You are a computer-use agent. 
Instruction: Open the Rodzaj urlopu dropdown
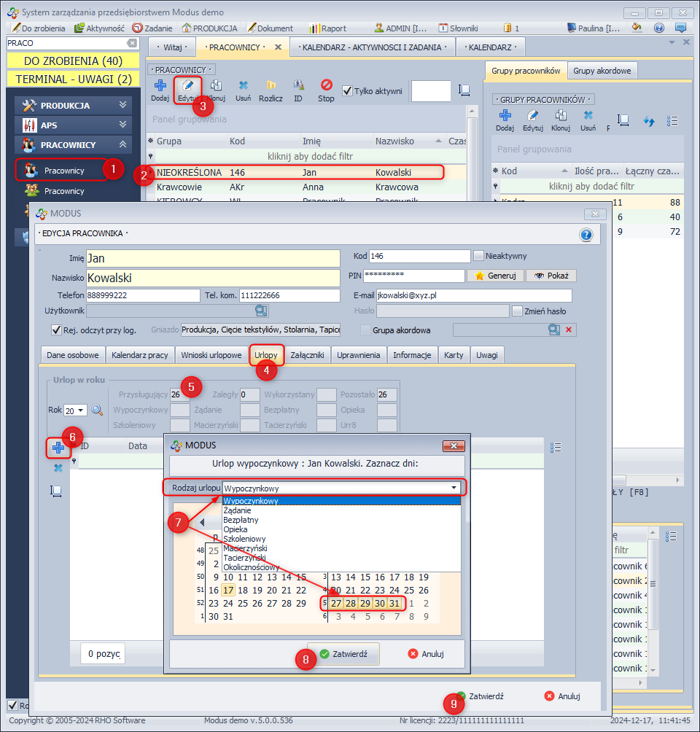point(454,488)
